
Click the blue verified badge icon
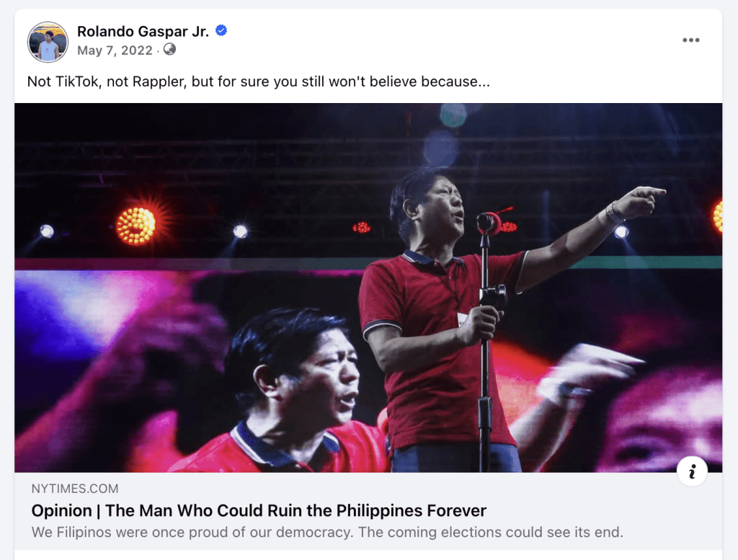[221, 30]
